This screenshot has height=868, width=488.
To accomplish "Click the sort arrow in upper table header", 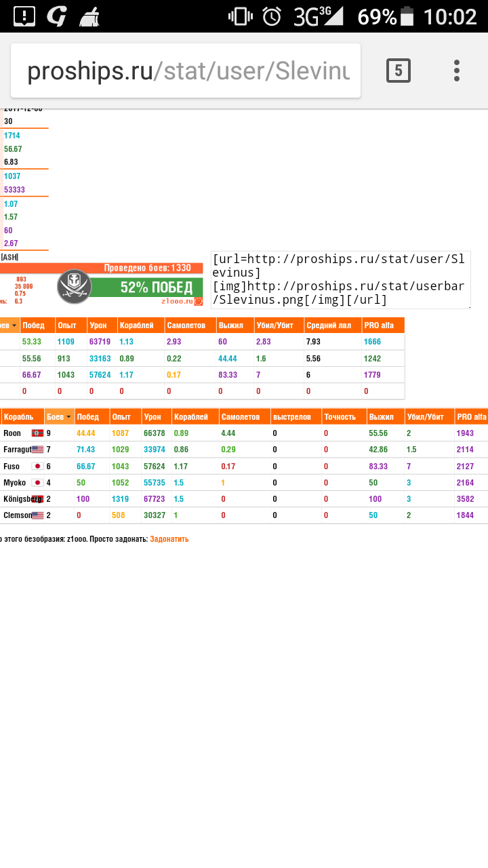I will [14, 325].
